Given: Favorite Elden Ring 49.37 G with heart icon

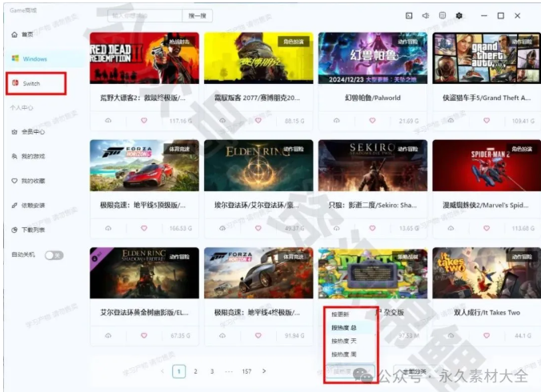Looking at the screenshot, I should click(x=258, y=228).
